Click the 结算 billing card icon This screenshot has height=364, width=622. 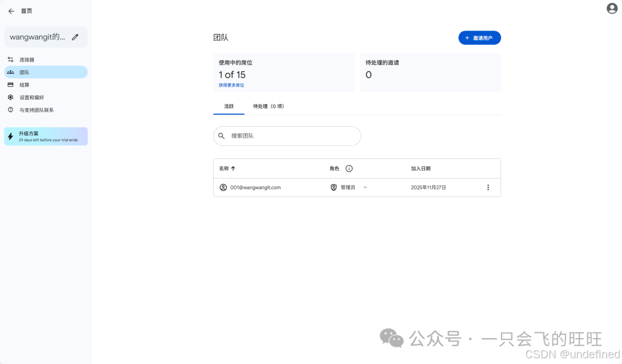coord(11,85)
